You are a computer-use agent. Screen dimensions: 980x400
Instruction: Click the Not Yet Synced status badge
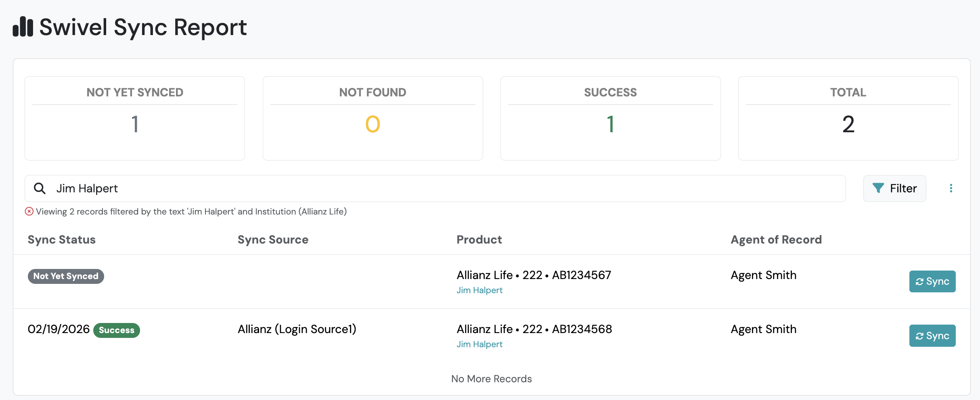click(x=66, y=276)
